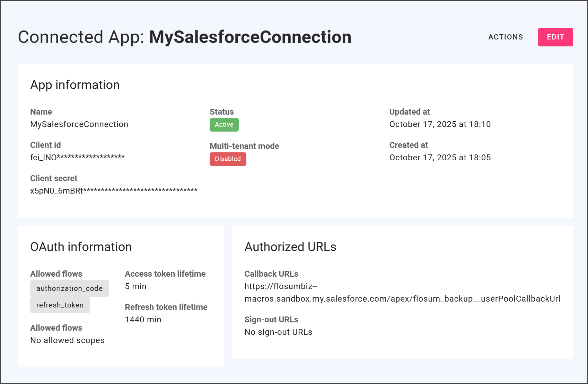This screenshot has width=588, height=384.
Task: Click the Authorized URLs section heading
Action: (290, 247)
